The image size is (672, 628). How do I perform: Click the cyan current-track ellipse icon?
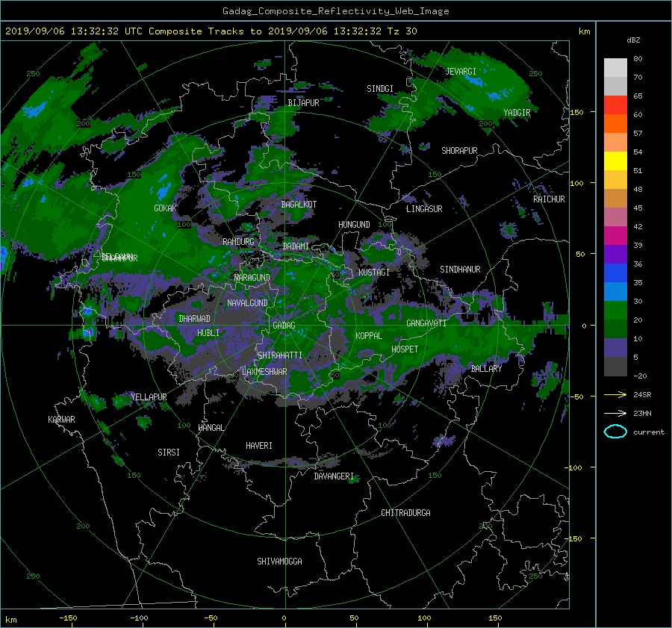[x=615, y=432]
